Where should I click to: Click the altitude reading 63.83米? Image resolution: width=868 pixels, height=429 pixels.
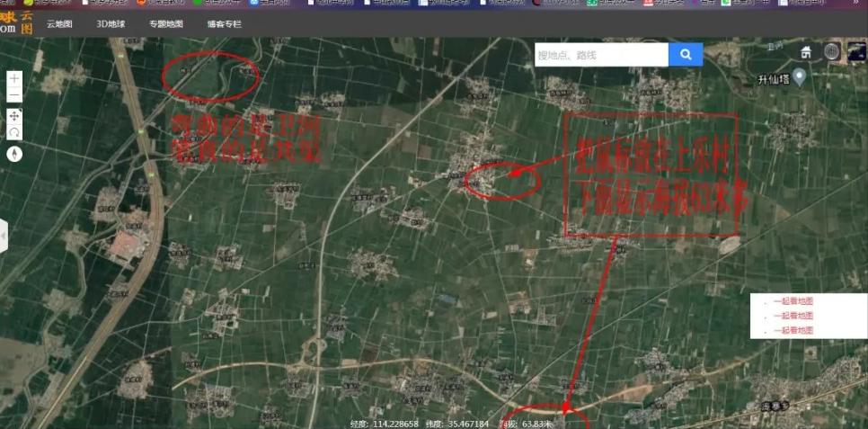(538, 424)
